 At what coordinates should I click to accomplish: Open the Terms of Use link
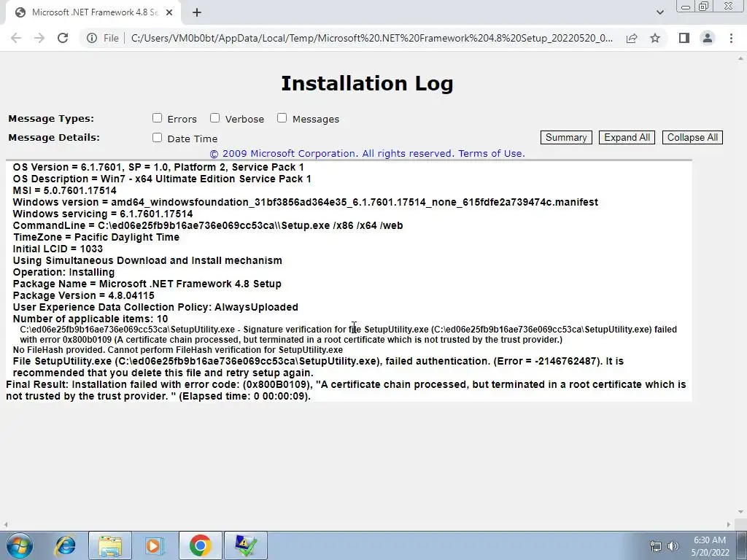tap(491, 153)
